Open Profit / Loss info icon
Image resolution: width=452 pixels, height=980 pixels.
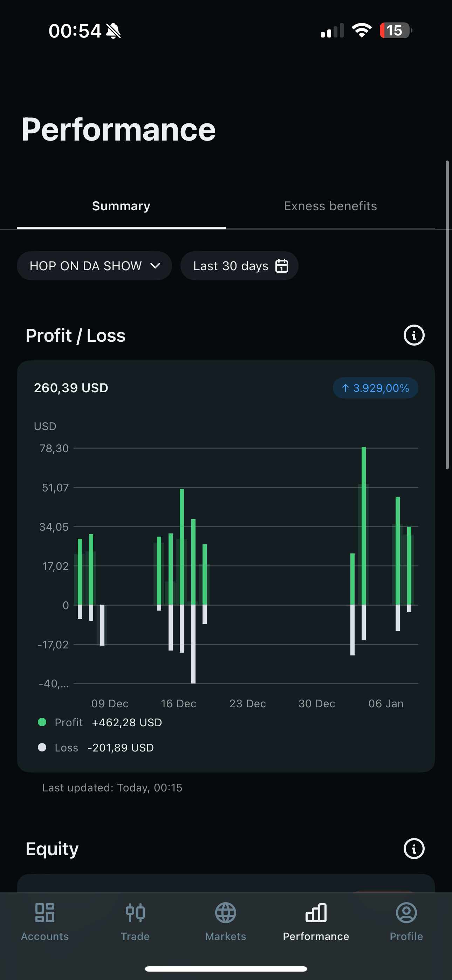pyautogui.click(x=413, y=335)
